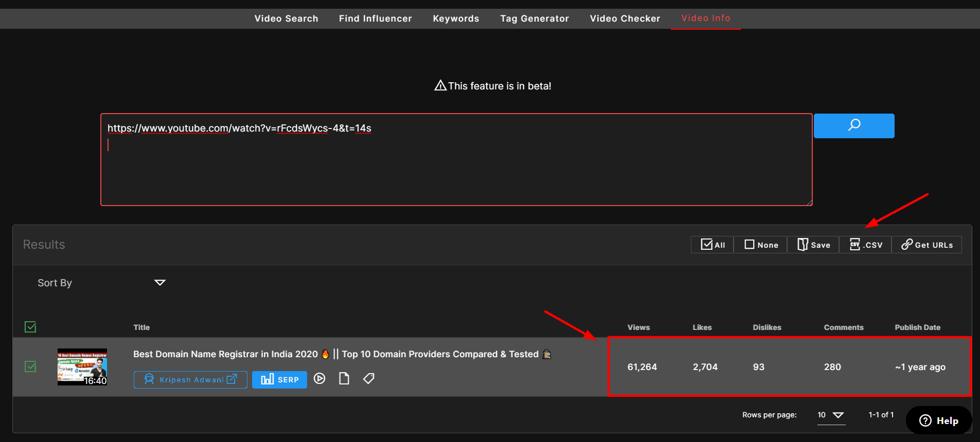This screenshot has width=980, height=442.
Task: Click the video thumbnail showing 16:40
Action: click(x=82, y=367)
